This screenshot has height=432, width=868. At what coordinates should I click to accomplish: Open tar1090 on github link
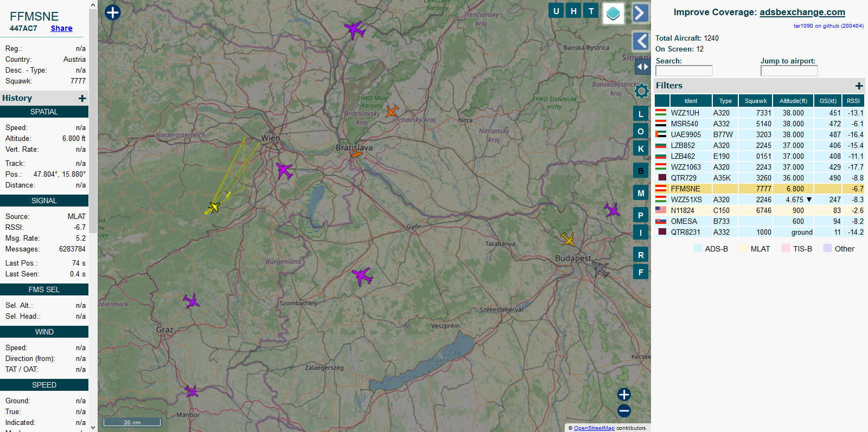(x=828, y=25)
